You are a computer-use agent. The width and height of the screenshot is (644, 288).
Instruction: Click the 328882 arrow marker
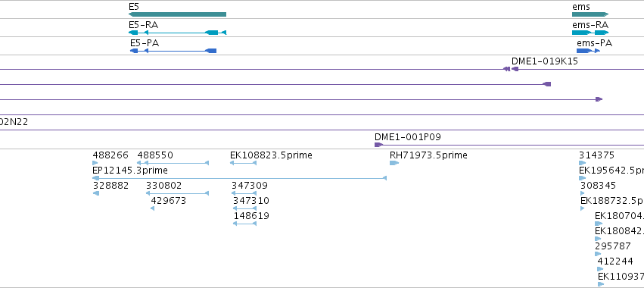96,193
